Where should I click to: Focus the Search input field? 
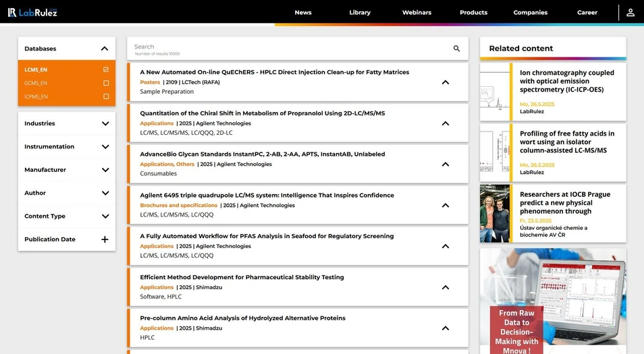(x=284, y=47)
